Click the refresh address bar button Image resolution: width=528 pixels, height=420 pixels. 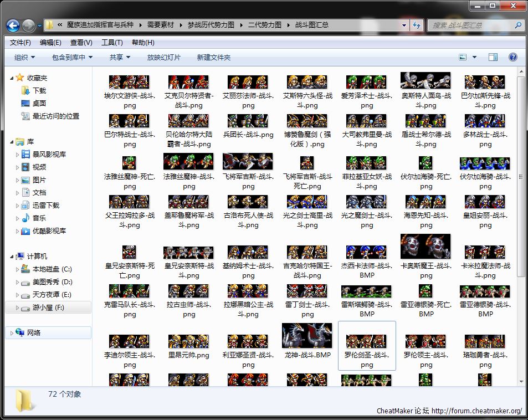coord(417,25)
